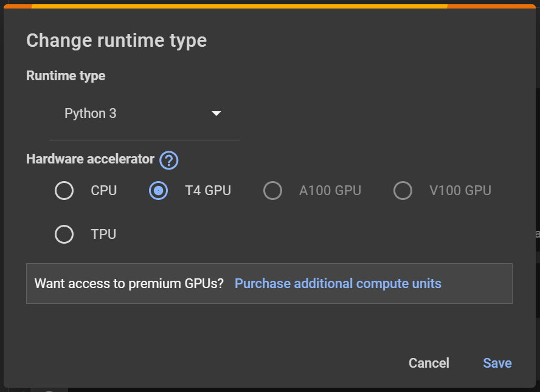Expand the Python 3 selector arrow
Viewport: 540px width, 392px height.
(x=216, y=113)
